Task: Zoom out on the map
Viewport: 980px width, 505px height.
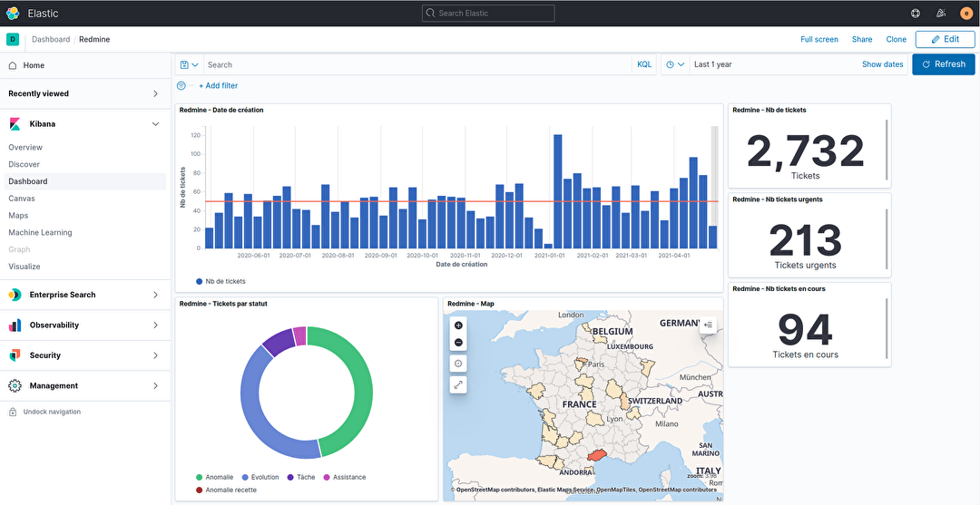Action: [459, 342]
